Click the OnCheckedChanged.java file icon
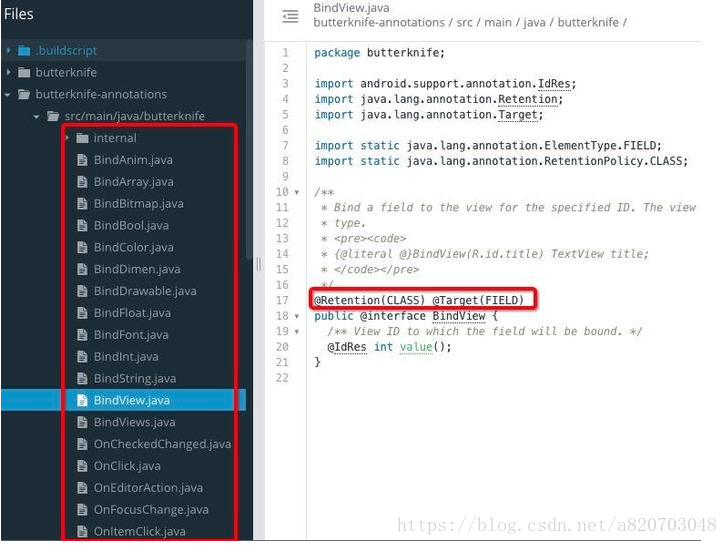This screenshot has width=728, height=545. pyautogui.click(x=82, y=444)
